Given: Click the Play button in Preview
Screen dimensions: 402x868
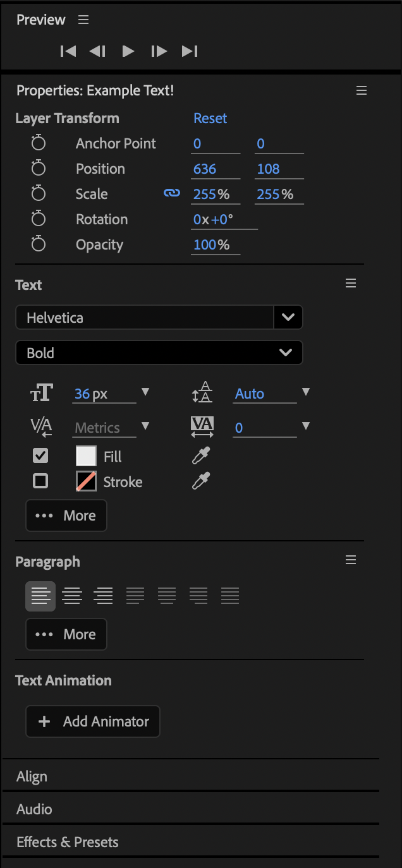Looking at the screenshot, I should [x=128, y=51].
